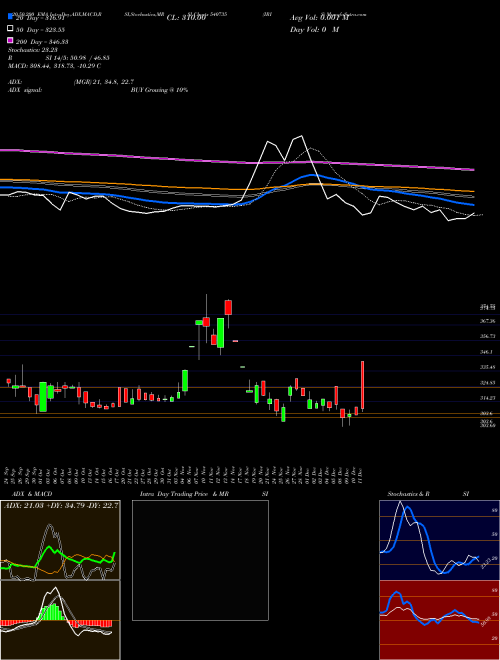The image size is (500, 660).
Task: Click the blue 20 Day legend swatch
Action: point(11,16)
